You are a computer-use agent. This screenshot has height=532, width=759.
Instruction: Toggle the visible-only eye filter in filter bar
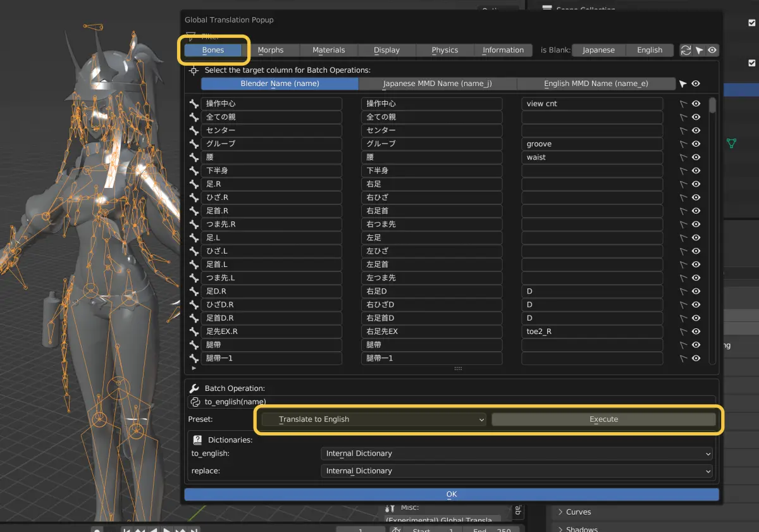tap(712, 50)
